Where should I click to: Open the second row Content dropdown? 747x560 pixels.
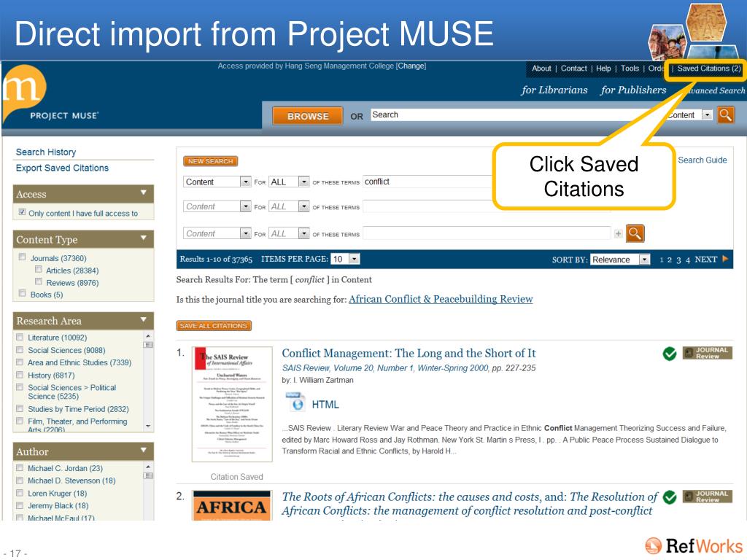pyautogui.click(x=217, y=206)
